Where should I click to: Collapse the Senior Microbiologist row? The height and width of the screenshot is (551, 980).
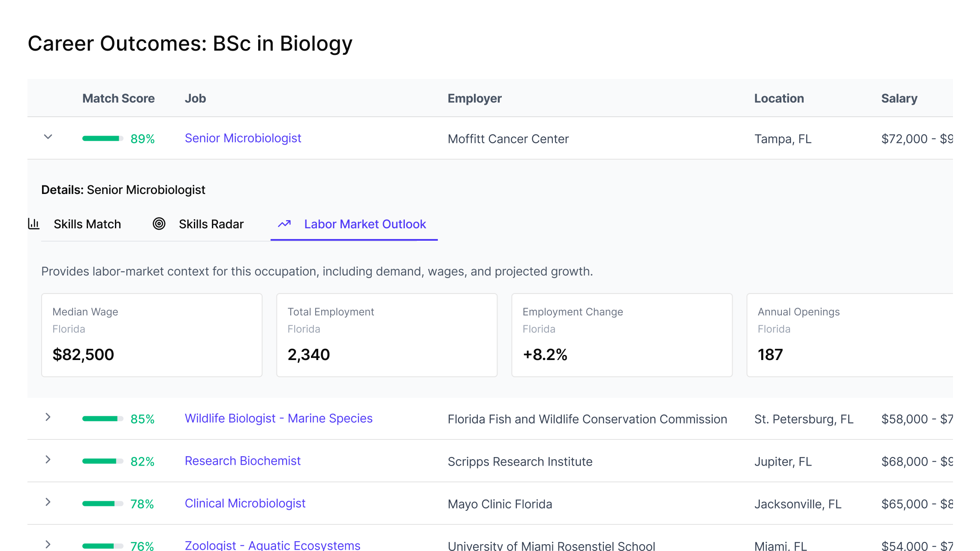tap(48, 137)
